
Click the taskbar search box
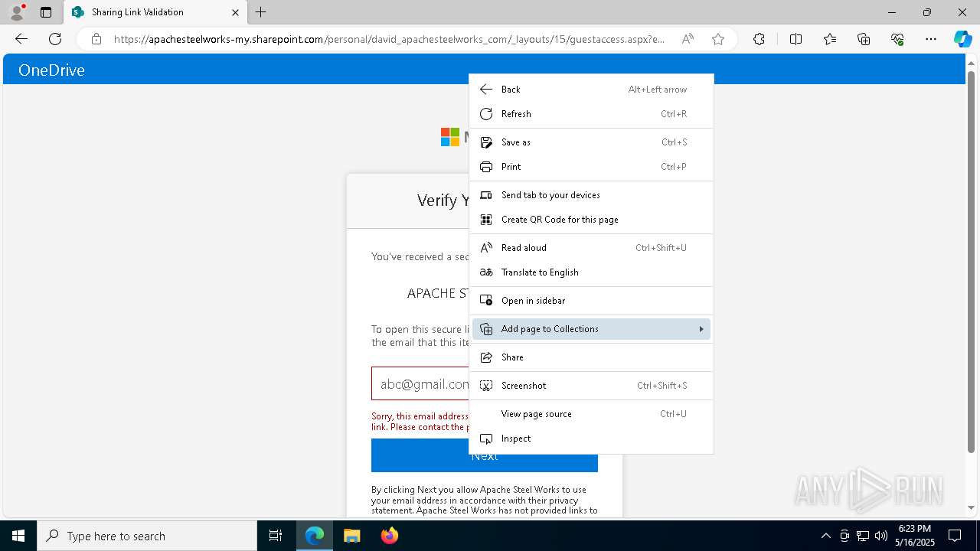tap(147, 536)
